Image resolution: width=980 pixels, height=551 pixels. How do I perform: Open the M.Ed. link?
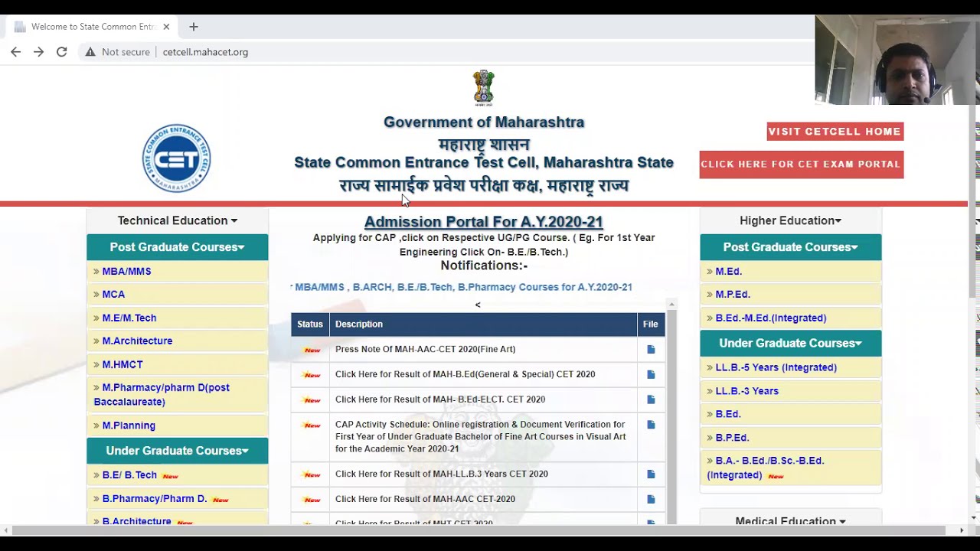click(x=729, y=272)
